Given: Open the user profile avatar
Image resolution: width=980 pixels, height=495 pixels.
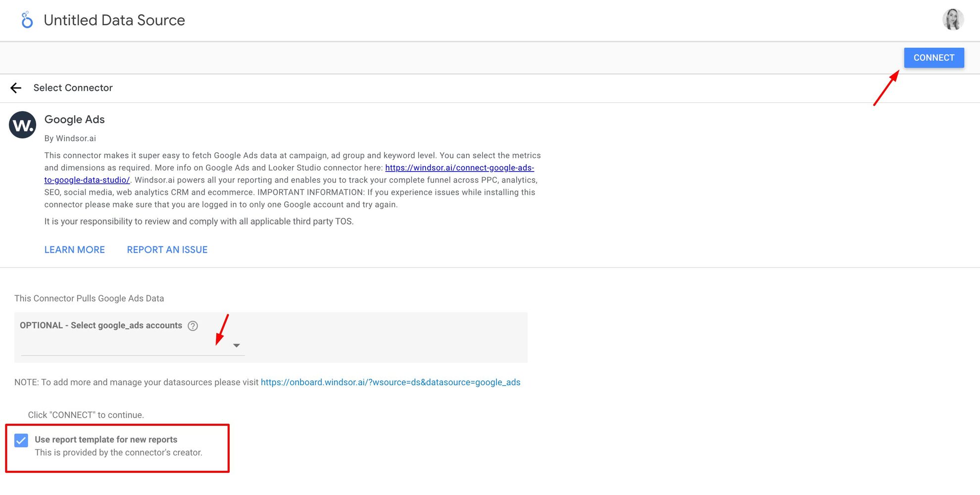Looking at the screenshot, I should click(x=953, y=20).
